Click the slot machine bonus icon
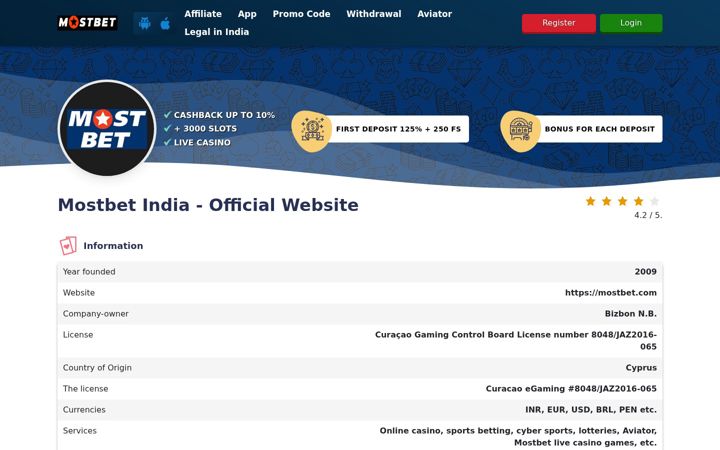Image resolution: width=720 pixels, height=450 pixels. 520,130
